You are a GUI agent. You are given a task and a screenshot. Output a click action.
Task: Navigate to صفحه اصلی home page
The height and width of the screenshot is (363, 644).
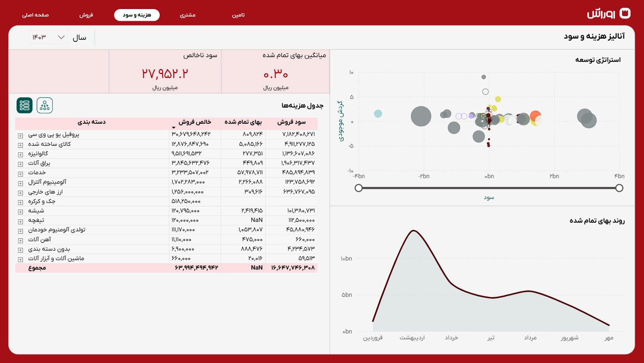point(35,15)
